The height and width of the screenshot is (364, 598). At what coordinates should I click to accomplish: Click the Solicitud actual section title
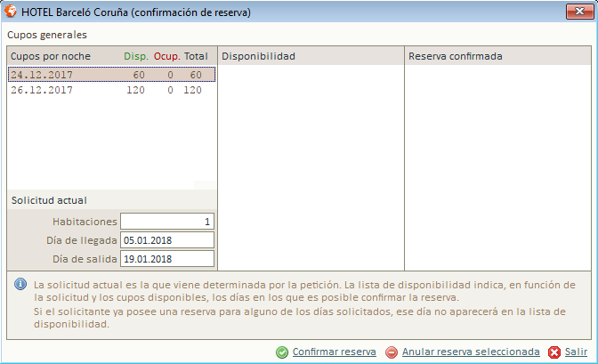pyautogui.click(x=49, y=200)
